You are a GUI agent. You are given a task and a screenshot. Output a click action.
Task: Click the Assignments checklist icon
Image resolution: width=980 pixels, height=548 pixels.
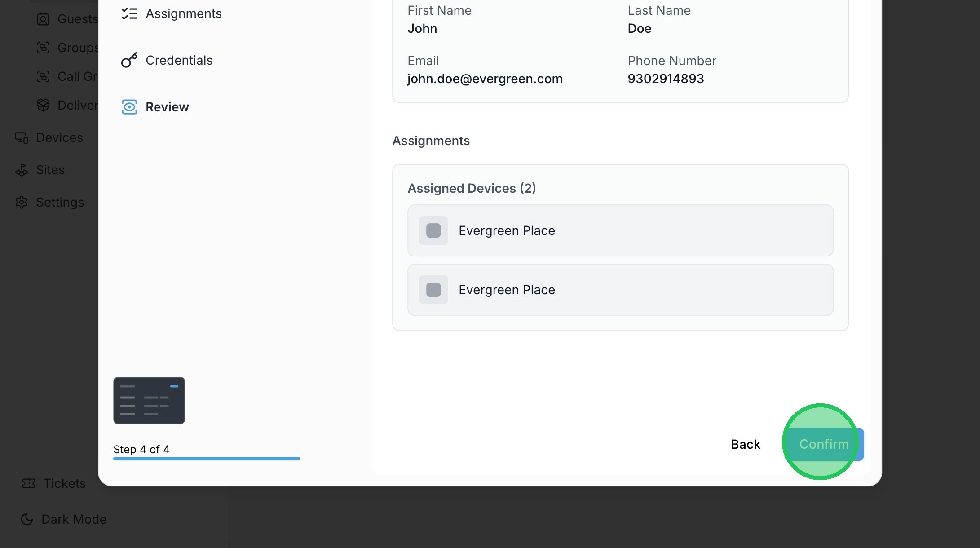[x=129, y=14]
